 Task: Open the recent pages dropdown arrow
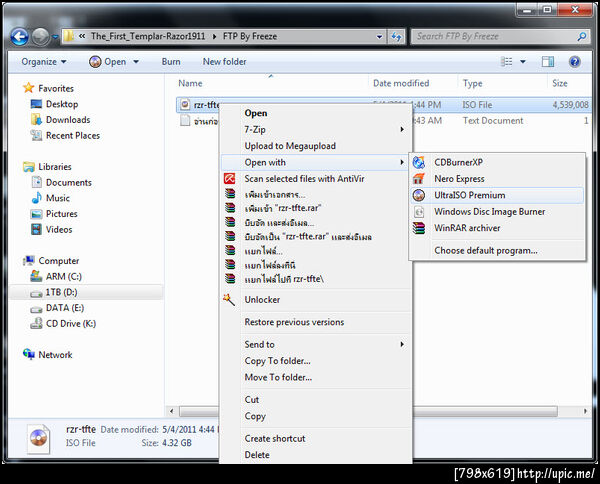pyautogui.click(x=55, y=37)
